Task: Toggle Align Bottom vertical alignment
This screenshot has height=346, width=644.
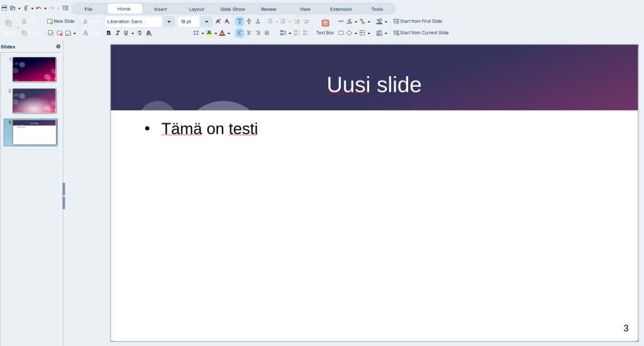Action: (257, 21)
